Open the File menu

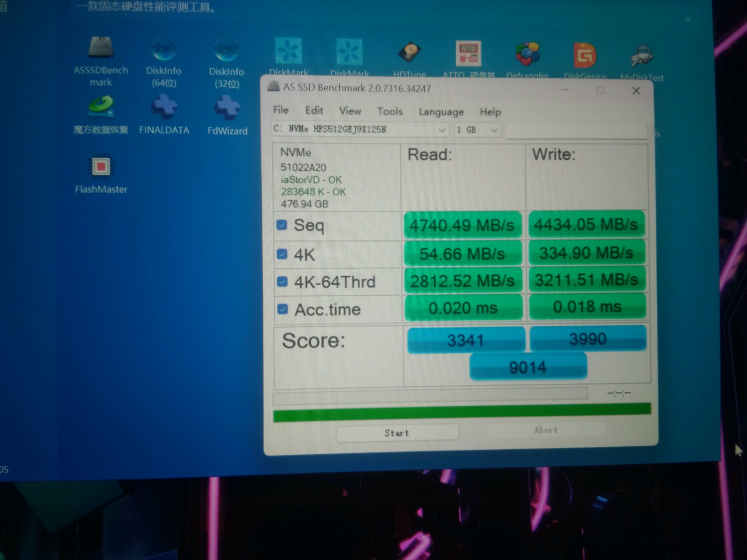(x=281, y=110)
